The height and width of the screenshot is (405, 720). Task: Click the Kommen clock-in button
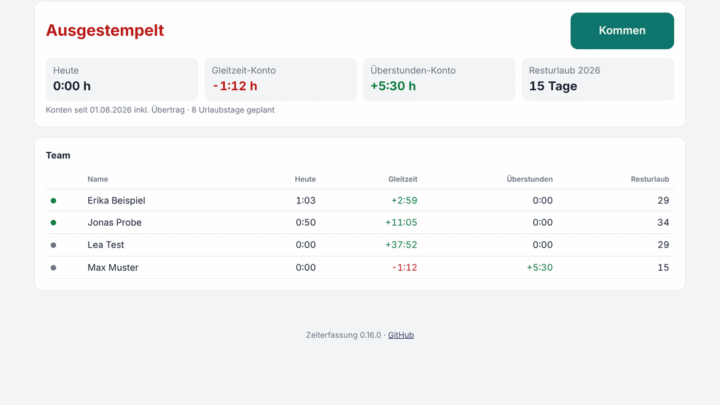[622, 31]
